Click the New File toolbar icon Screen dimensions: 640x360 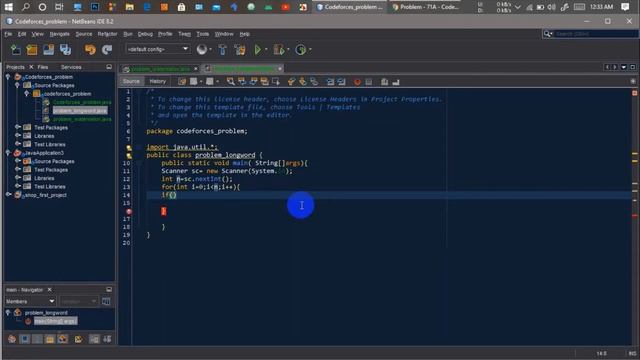pyautogui.click(x=16, y=50)
